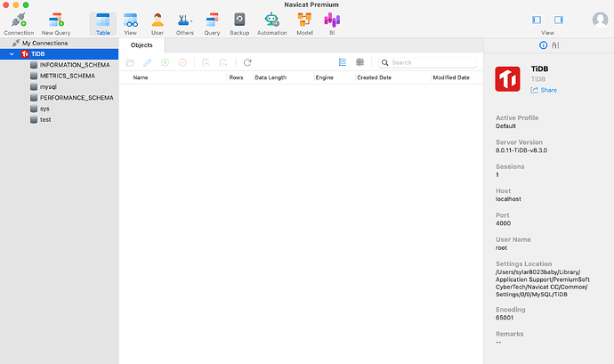Sort by the Name column header

[141, 77]
